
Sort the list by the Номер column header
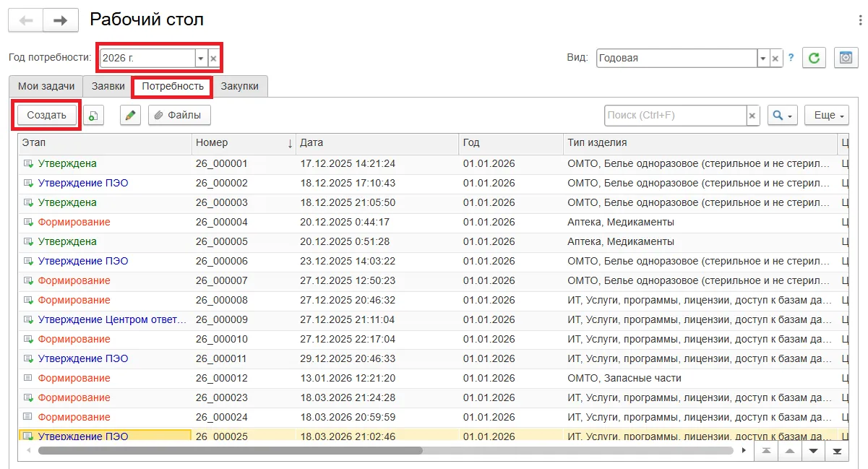click(244, 143)
